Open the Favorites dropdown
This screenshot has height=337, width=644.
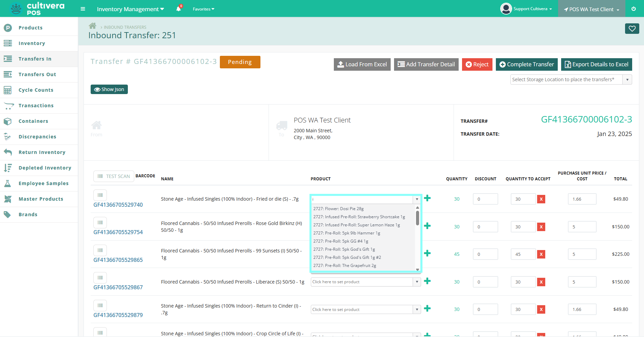pos(204,9)
